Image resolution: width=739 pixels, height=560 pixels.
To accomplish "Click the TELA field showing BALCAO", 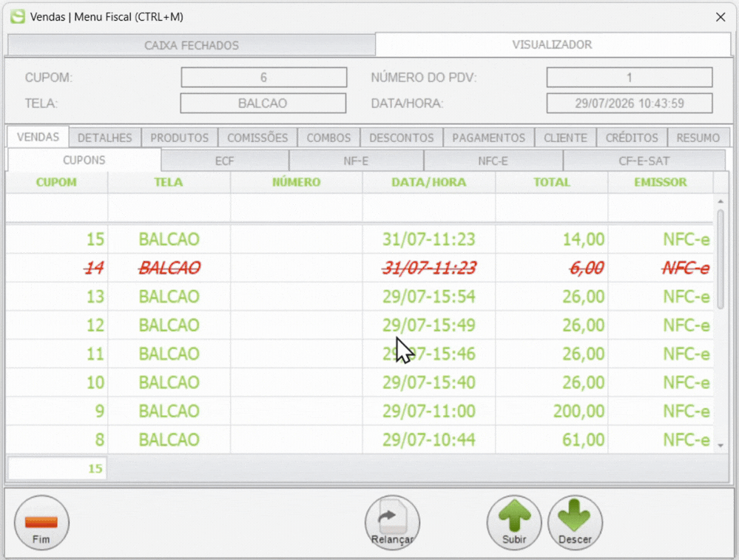I will [x=263, y=104].
